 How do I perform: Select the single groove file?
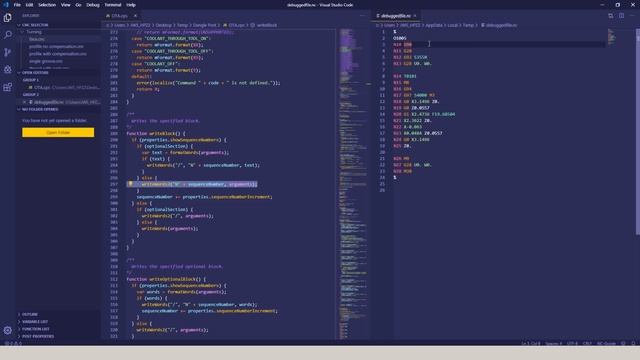[46, 61]
